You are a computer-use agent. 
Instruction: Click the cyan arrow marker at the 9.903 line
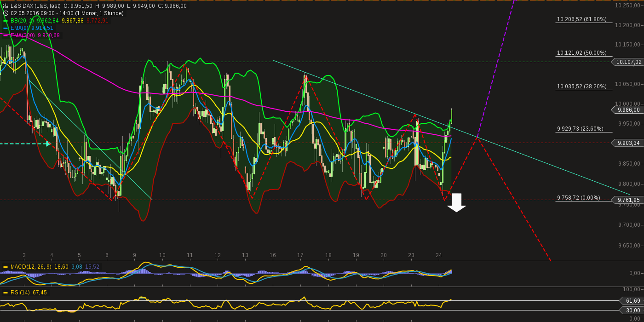[48, 144]
